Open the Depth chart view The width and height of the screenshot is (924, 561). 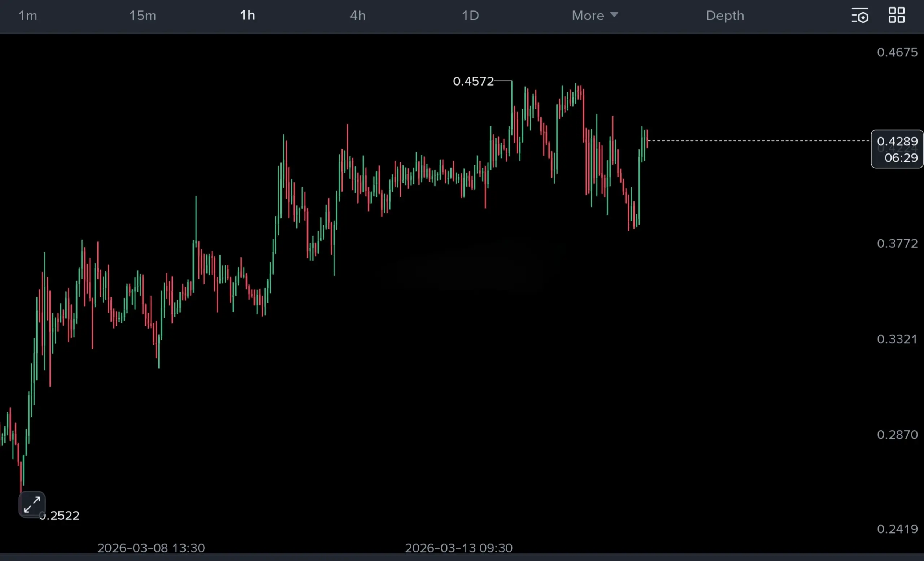[x=725, y=16]
